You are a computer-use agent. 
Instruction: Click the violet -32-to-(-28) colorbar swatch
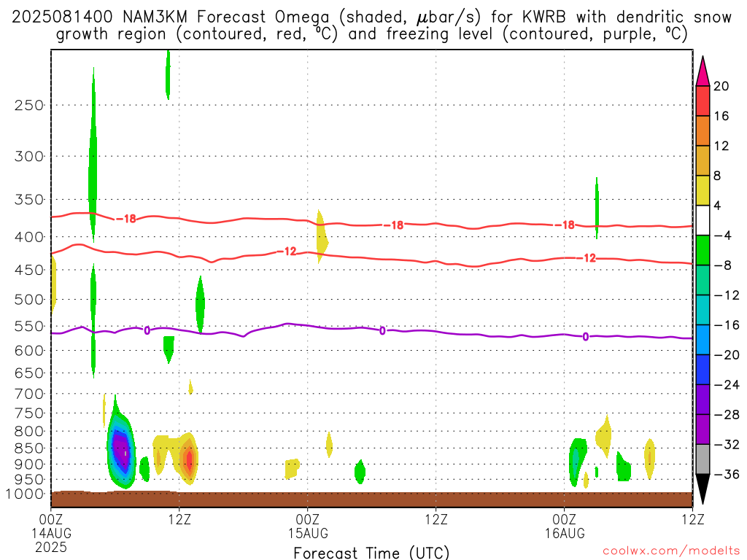[x=703, y=429]
